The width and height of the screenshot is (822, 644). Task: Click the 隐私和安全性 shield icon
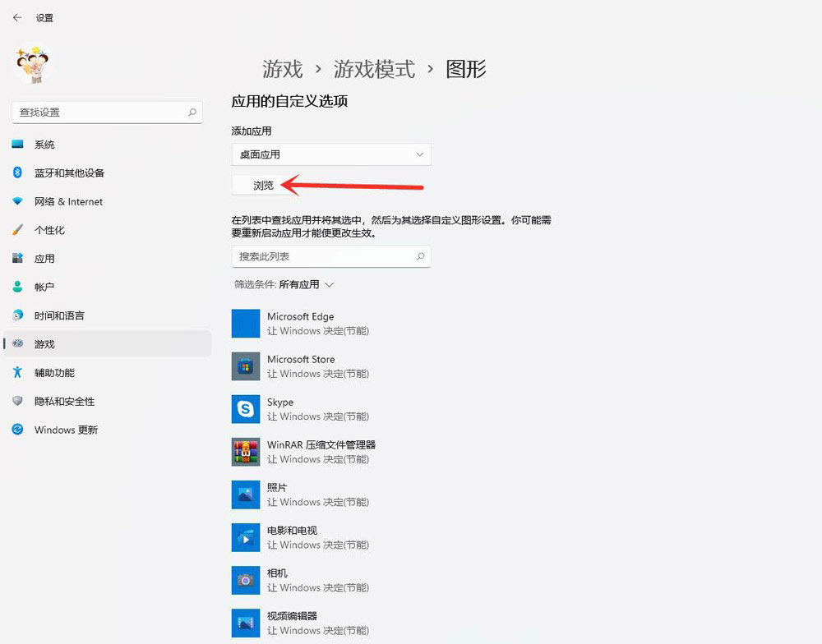click(x=17, y=401)
